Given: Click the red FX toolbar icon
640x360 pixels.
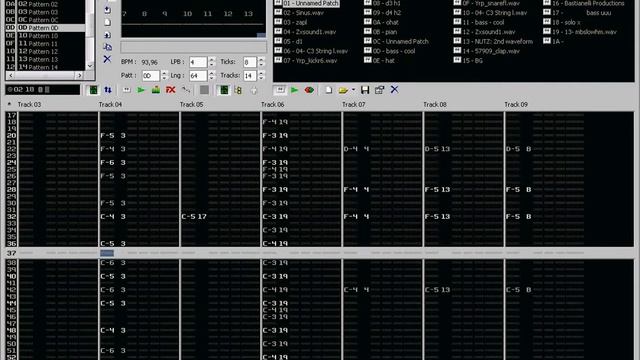Looking at the screenshot, I should [170, 90].
